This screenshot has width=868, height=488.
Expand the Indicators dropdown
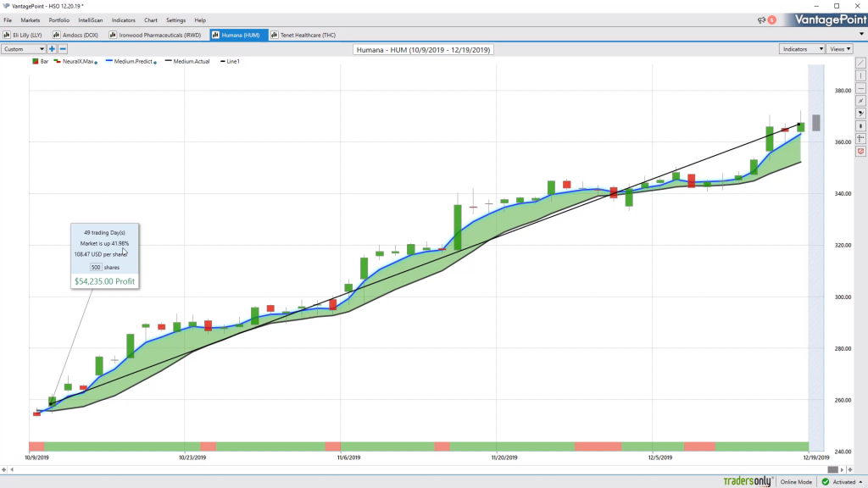(x=802, y=49)
